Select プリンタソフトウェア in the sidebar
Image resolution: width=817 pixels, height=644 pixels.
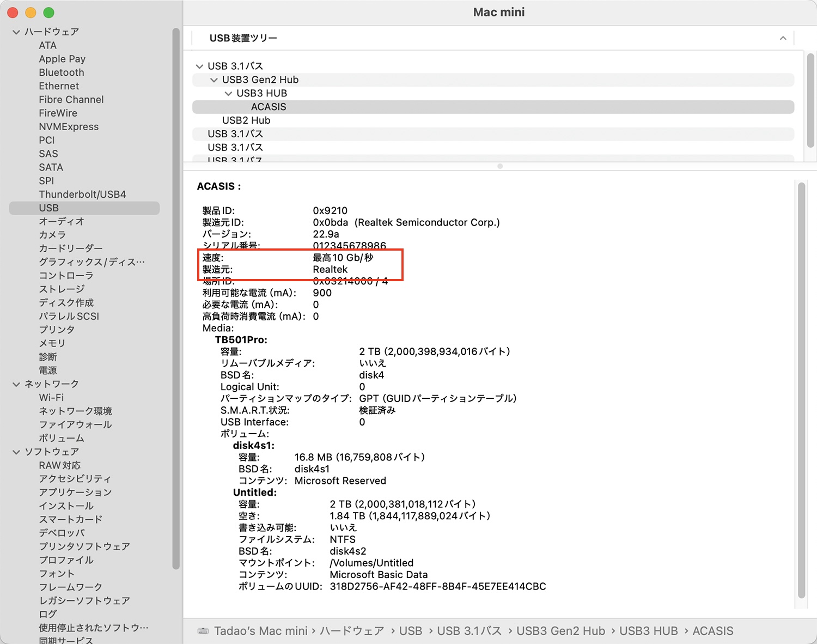coord(84,546)
